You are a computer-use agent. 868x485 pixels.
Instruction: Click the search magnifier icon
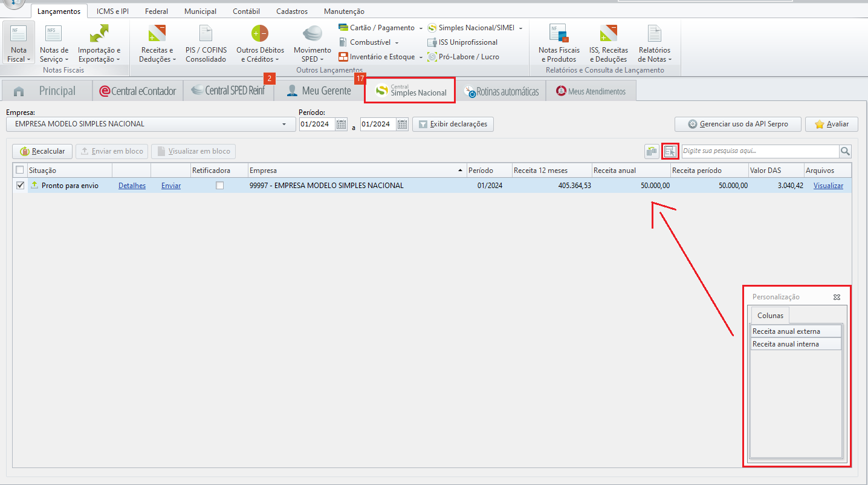(x=845, y=151)
